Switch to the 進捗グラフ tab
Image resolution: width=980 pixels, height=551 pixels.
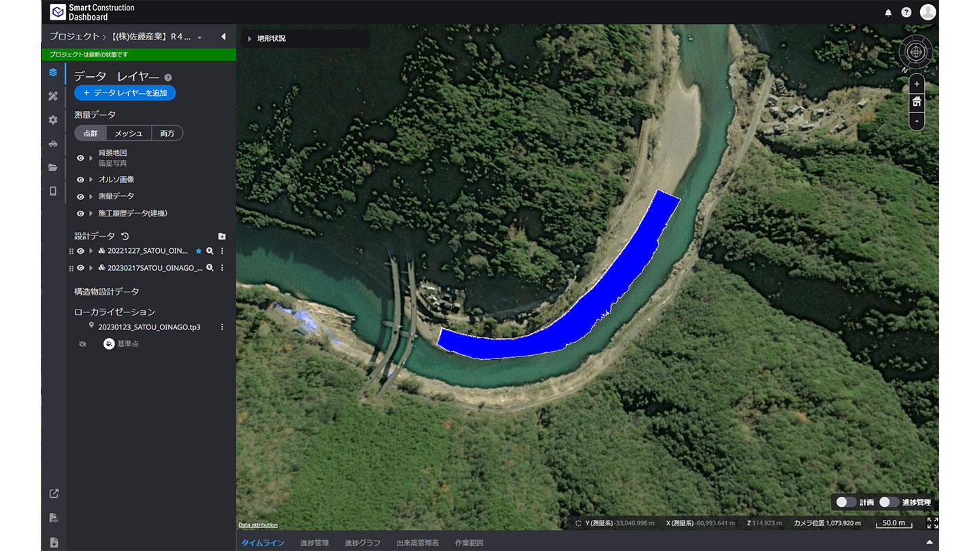pos(362,543)
